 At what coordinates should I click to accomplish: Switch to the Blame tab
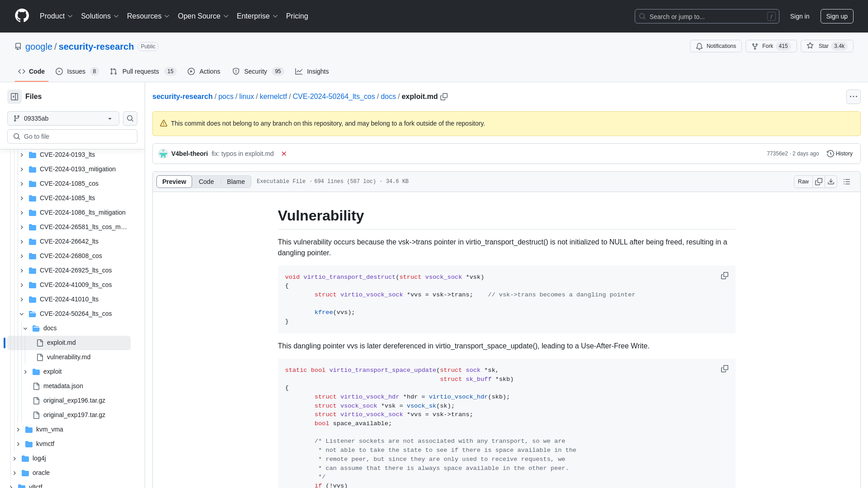[236, 181]
